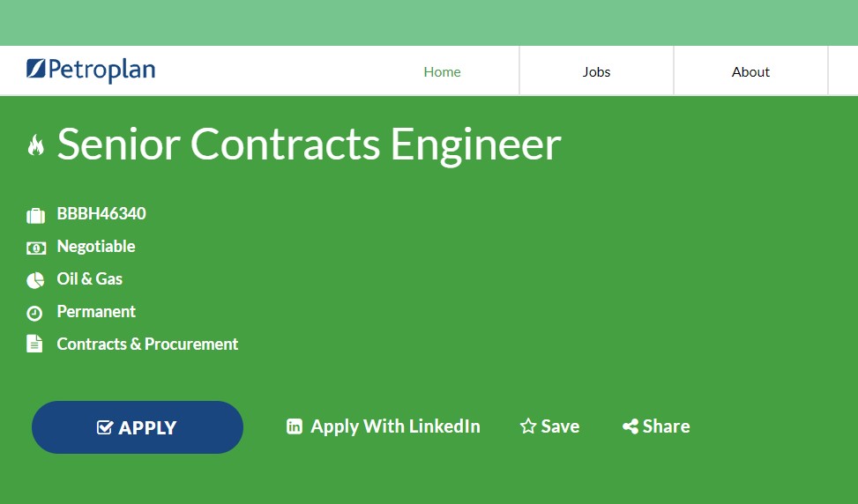Click the pie chart icon beside Oil & Gas
The image size is (858, 504).
click(x=35, y=280)
